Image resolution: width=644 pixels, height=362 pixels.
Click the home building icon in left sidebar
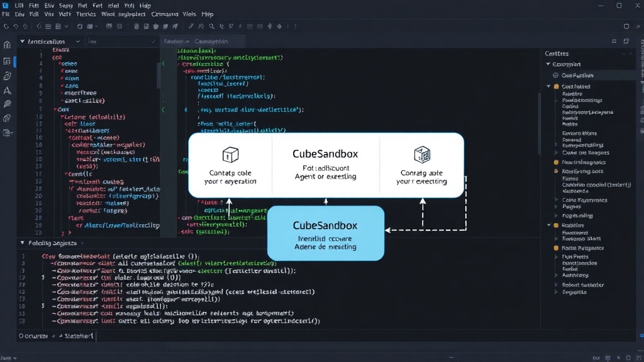pos(7,45)
